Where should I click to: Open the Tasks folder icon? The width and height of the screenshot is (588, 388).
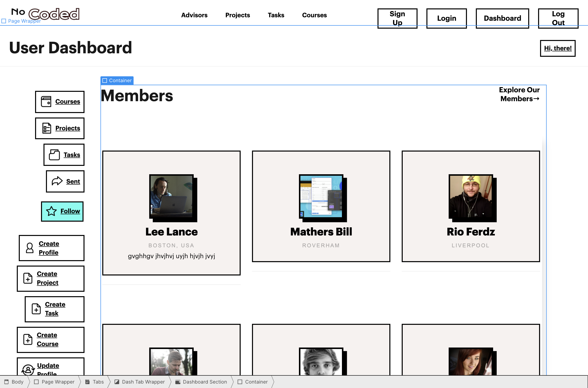pyautogui.click(x=55, y=155)
